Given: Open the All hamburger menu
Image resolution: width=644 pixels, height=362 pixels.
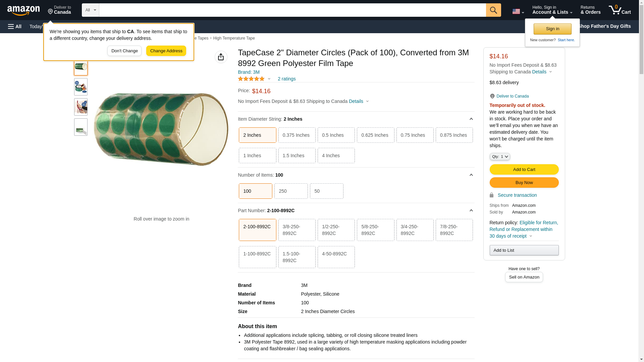Looking at the screenshot, I should point(15,26).
